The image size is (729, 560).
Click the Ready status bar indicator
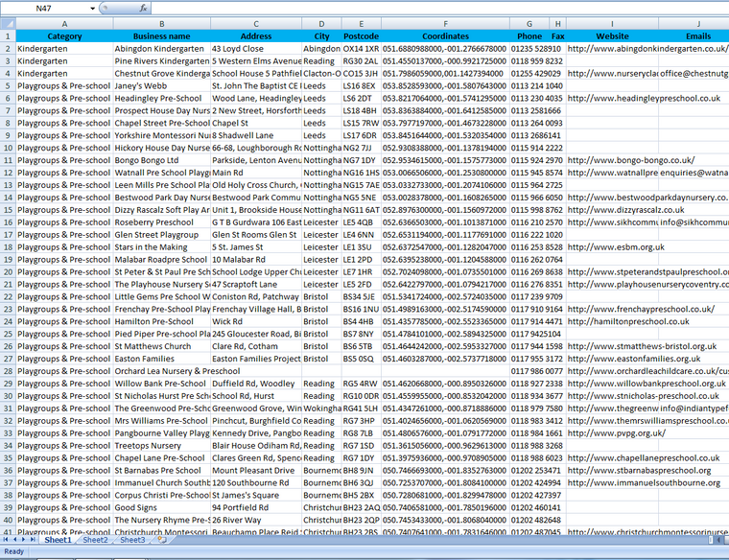tap(14, 551)
